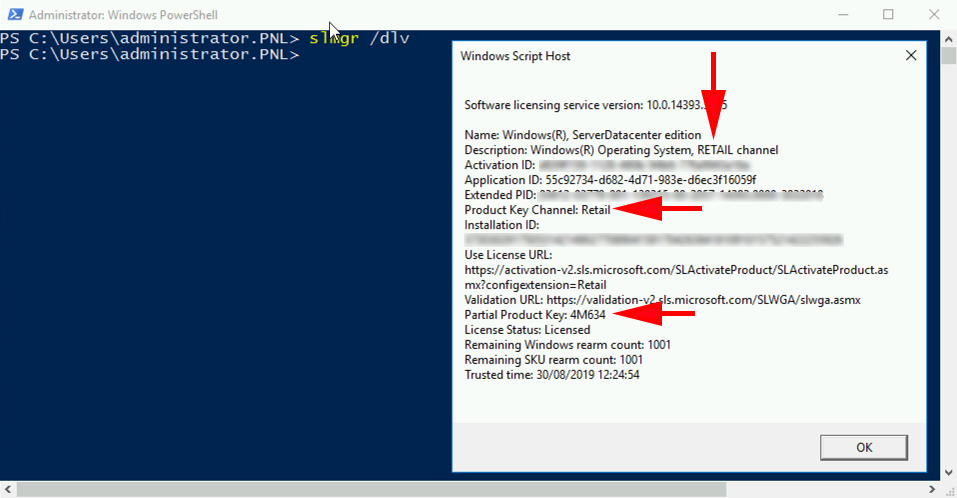Click the vertical scrollbar down arrow
The width and height of the screenshot is (957, 498).
pos(948,472)
